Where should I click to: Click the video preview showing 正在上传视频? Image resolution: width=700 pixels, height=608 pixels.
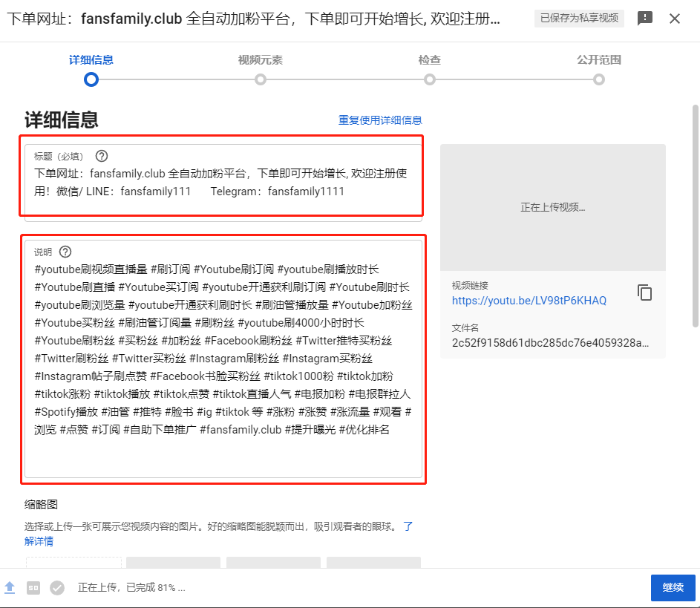(x=553, y=207)
